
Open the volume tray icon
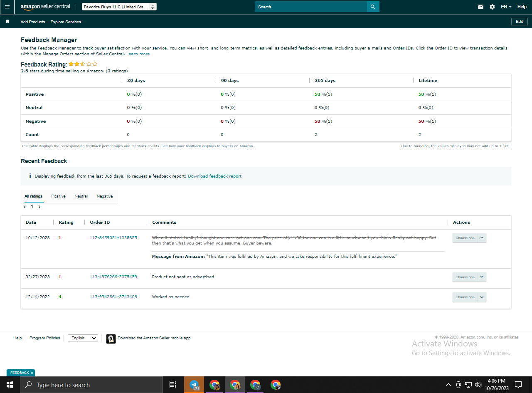click(x=478, y=385)
